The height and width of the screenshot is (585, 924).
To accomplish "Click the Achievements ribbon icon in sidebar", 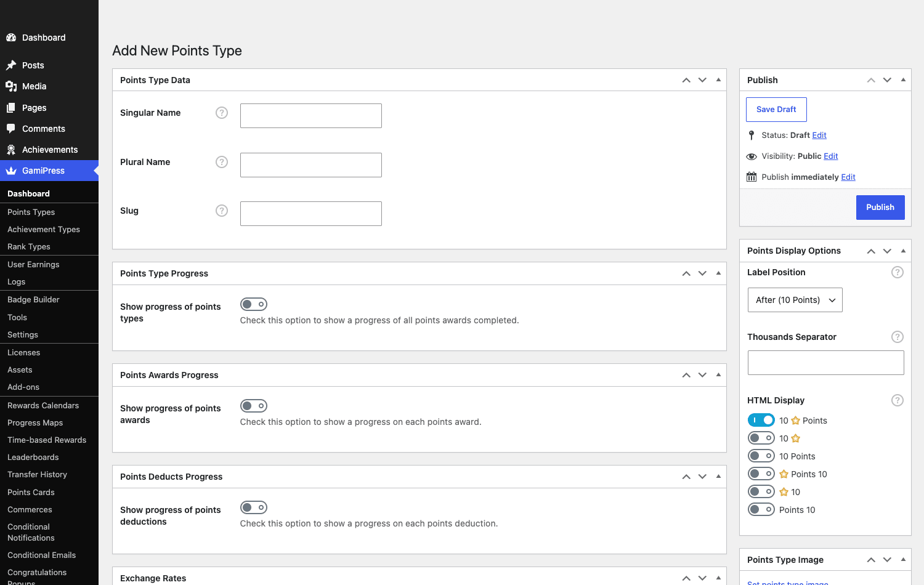I will (x=11, y=150).
